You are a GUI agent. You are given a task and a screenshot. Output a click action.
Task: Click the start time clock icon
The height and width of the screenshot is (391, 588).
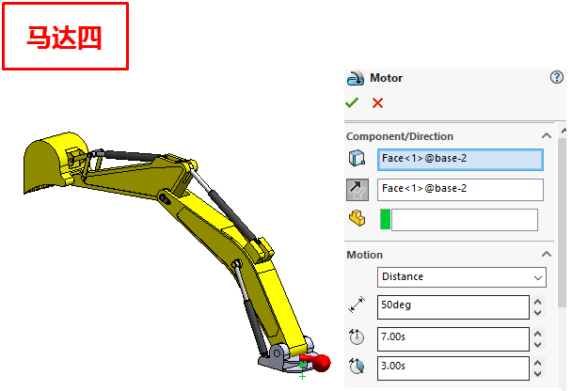point(357,336)
